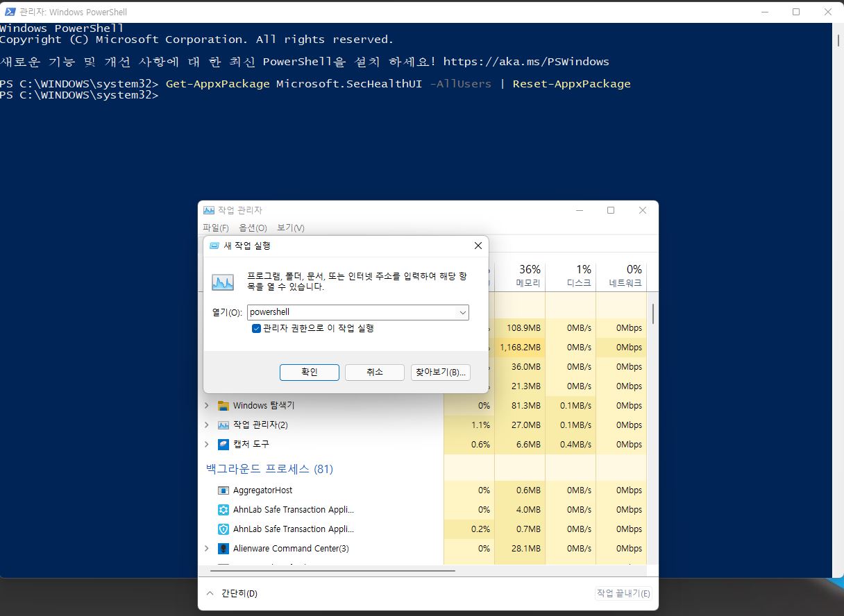Sort by the 디스크 column header

click(x=571, y=276)
